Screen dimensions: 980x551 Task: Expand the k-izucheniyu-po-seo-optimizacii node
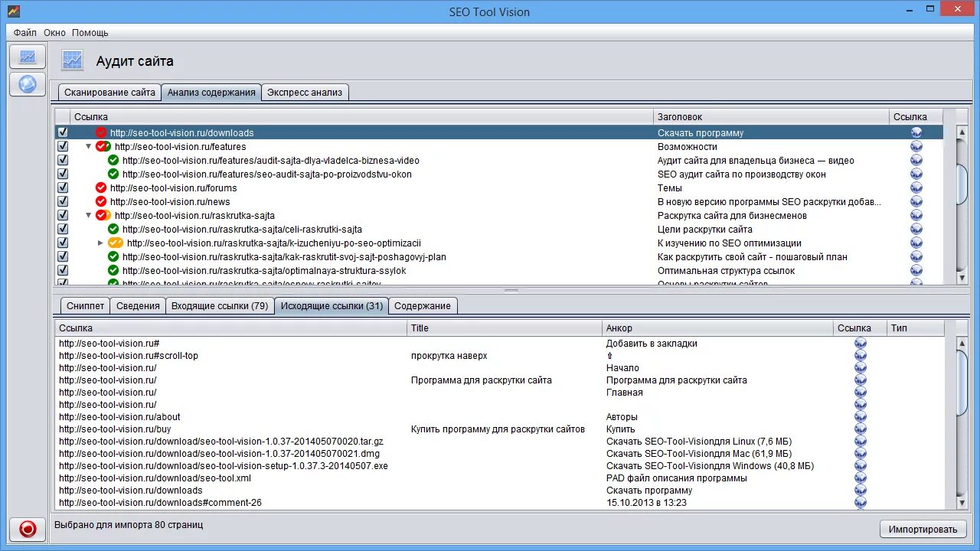pos(100,243)
